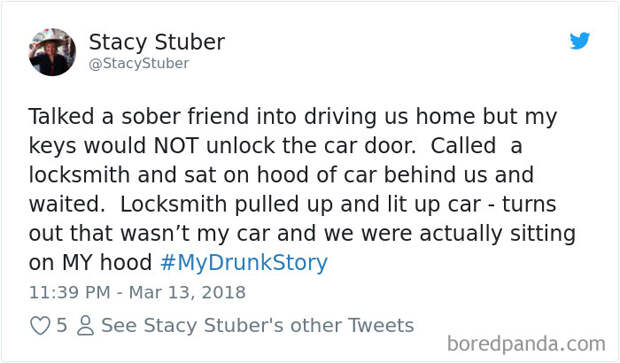Open the Stacy Stuber display name
620x363 pixels.
point(157,43)
